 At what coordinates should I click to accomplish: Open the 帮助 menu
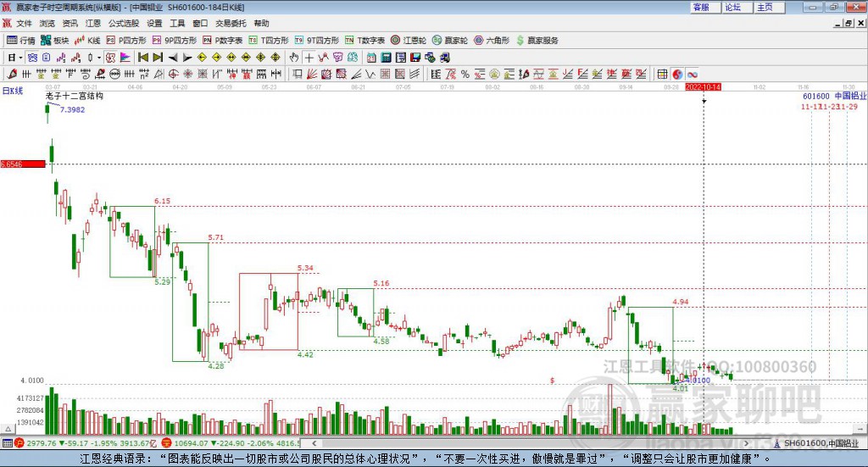(x=261, y=23)
